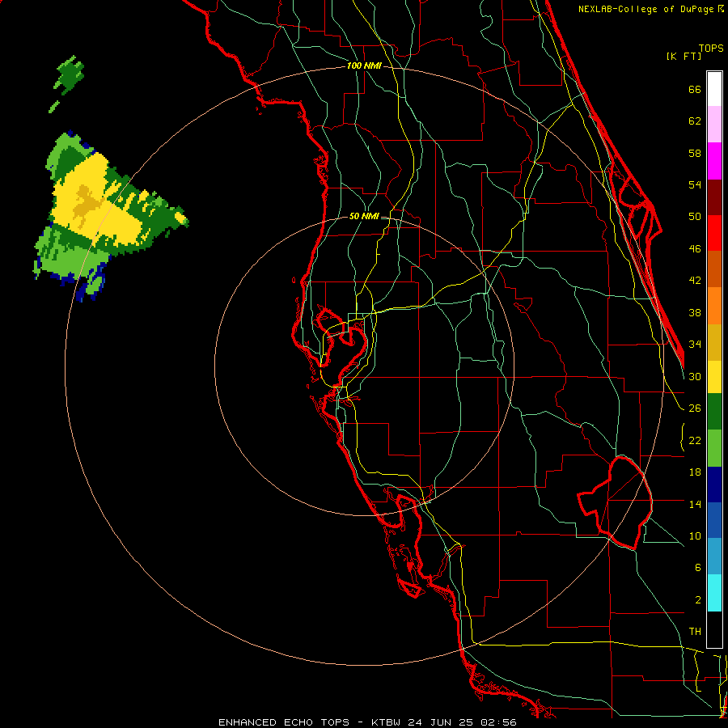Click the 62 legend value
This screenshot has height=728, width=728.
pos(695,121)
